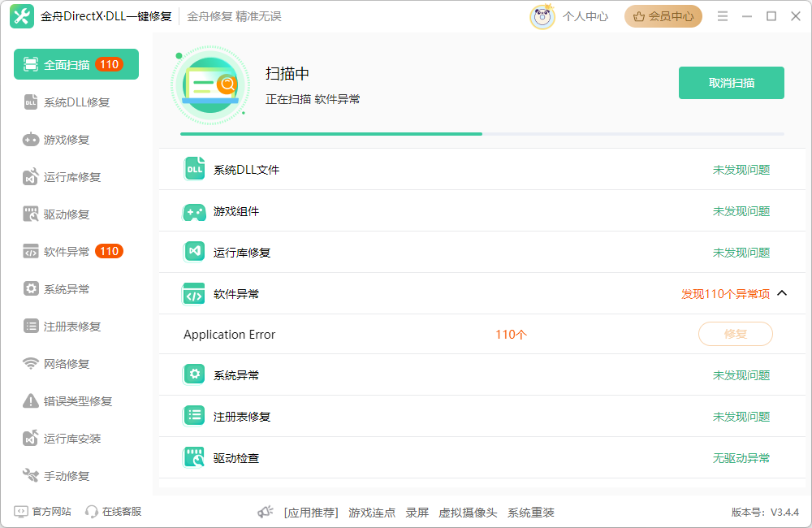The width and height of the screenshot is (812, 528).
Task: Collapse the 软件异常 exception list
Action: pos(782,294)
